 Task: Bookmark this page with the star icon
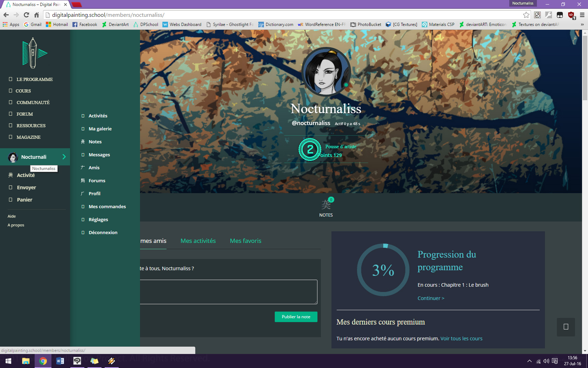tap(526, 15)
